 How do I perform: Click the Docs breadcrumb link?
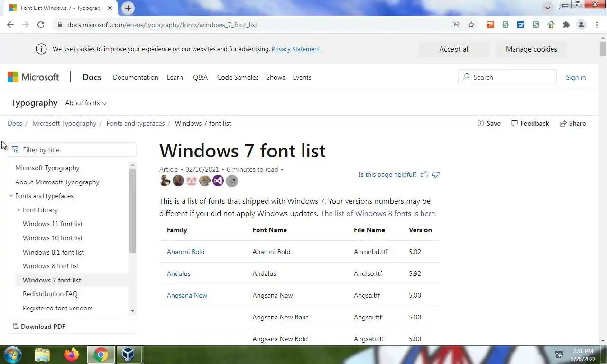[15, 123]
